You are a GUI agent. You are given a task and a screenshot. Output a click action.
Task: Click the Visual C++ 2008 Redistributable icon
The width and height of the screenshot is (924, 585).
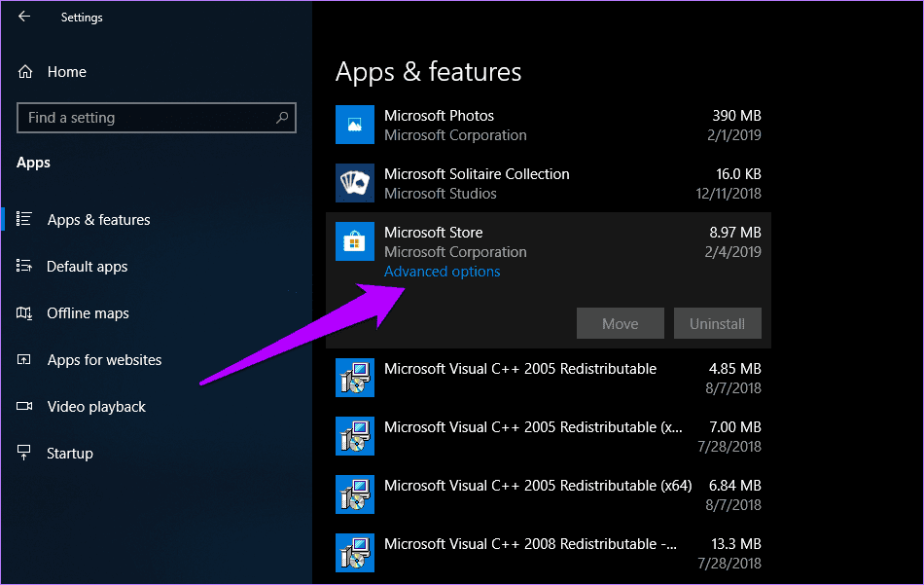pos(355,553)
